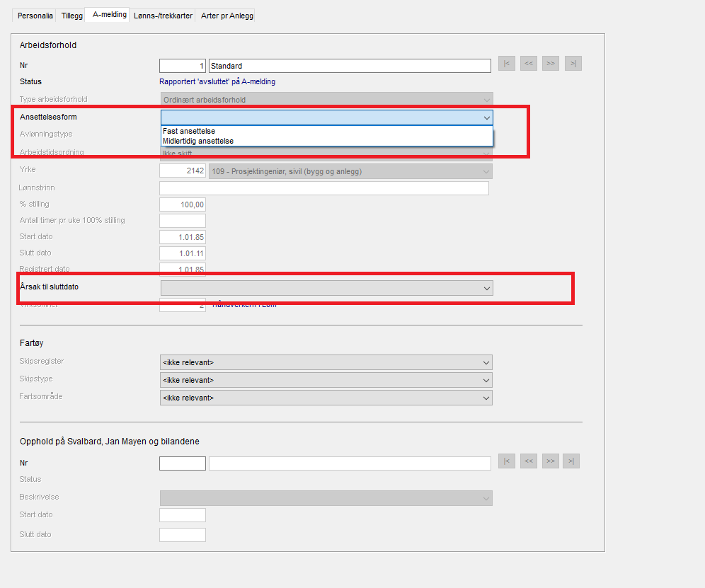Viewport: 705px width, 588px height.
Task: Switch to the Personalia tab
Action: point(35,16)
